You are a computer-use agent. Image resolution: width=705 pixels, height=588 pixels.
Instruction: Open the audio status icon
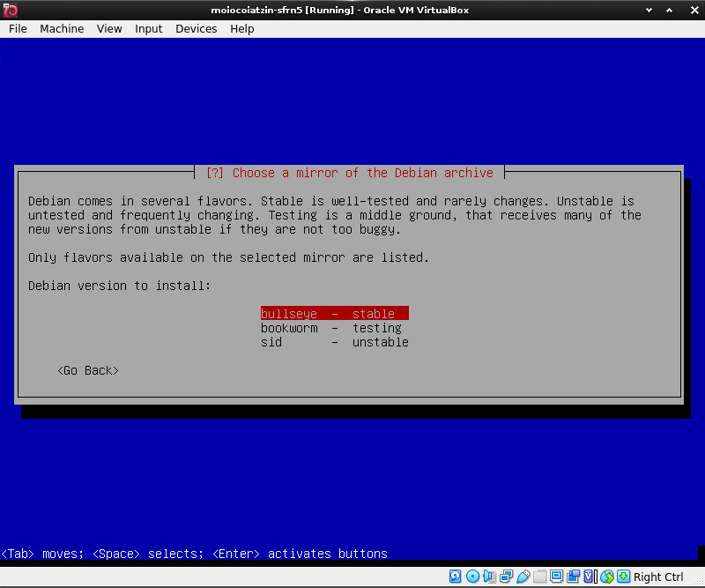click(x=489, y=577)
